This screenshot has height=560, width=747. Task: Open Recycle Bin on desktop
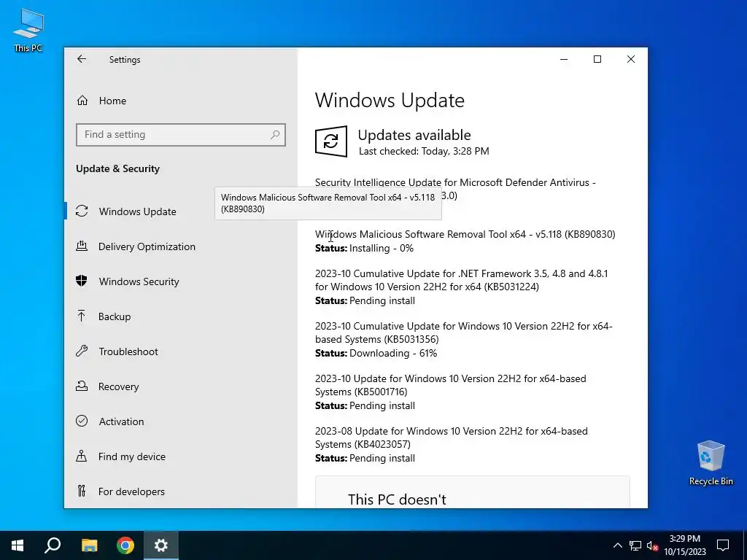click(711, 463)
